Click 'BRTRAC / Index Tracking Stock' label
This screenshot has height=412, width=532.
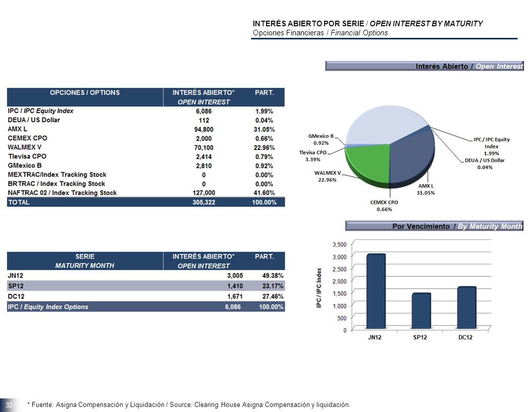[57, 184]
